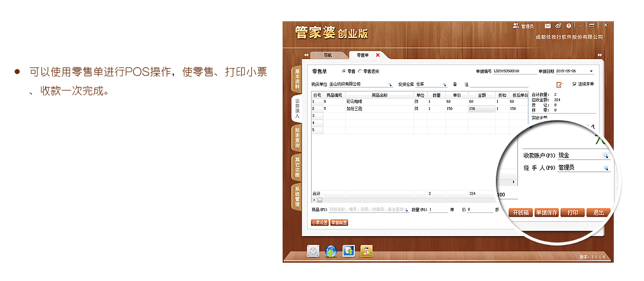Click the 零售配置 button
Image resolution: width=644 pixels, height=281 pixels.
339,223
